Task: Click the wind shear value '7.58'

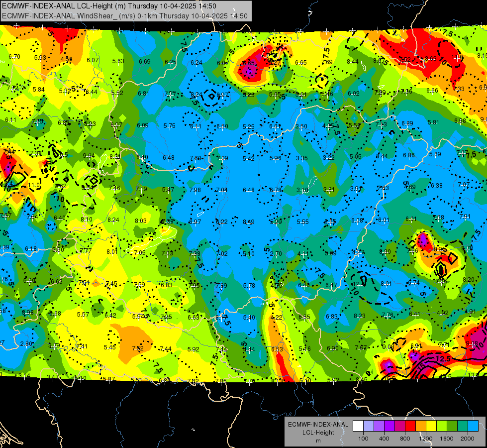Action: pos(438,218)
